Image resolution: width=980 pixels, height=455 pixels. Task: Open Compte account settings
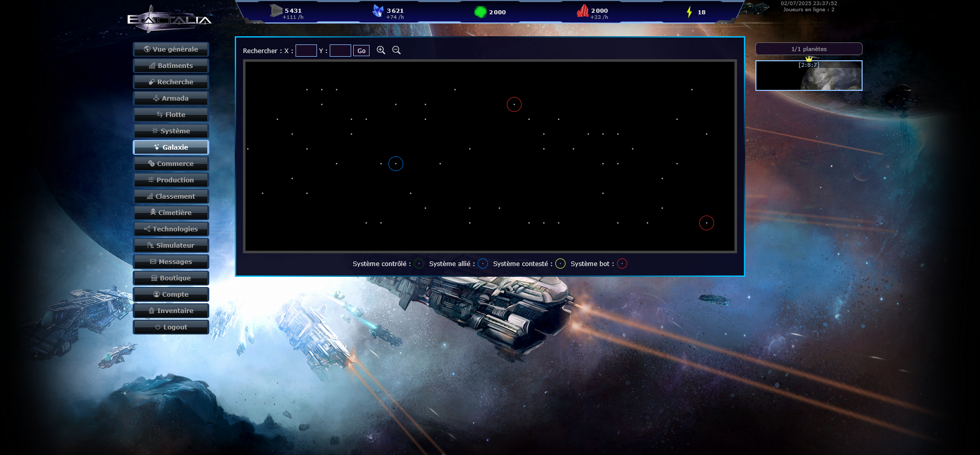(171, 294)
